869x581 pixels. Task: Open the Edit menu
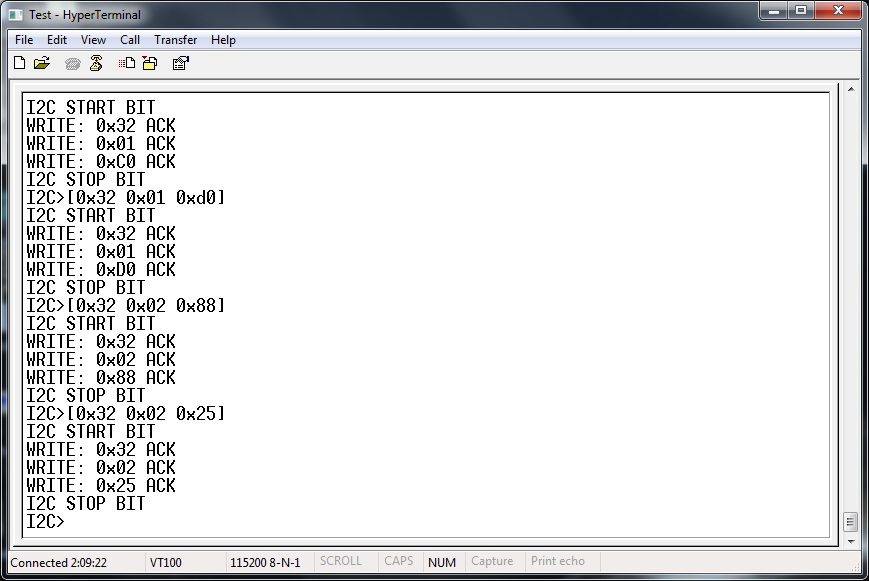(x=57, y=40)
